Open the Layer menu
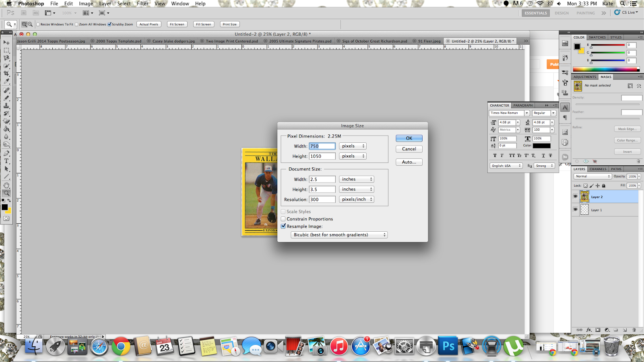Screen dimensions: 644x362 (105, 4)
